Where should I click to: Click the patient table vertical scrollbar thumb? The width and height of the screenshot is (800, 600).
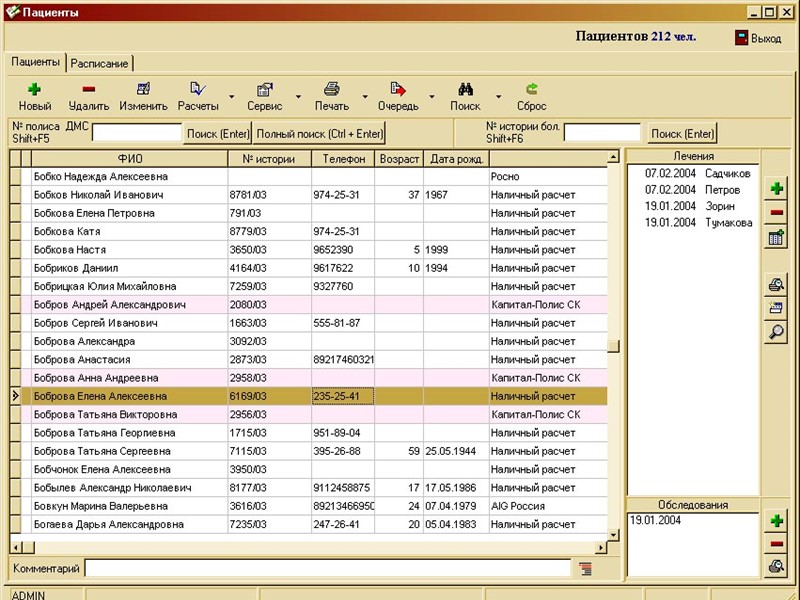(x=613, y=346)
